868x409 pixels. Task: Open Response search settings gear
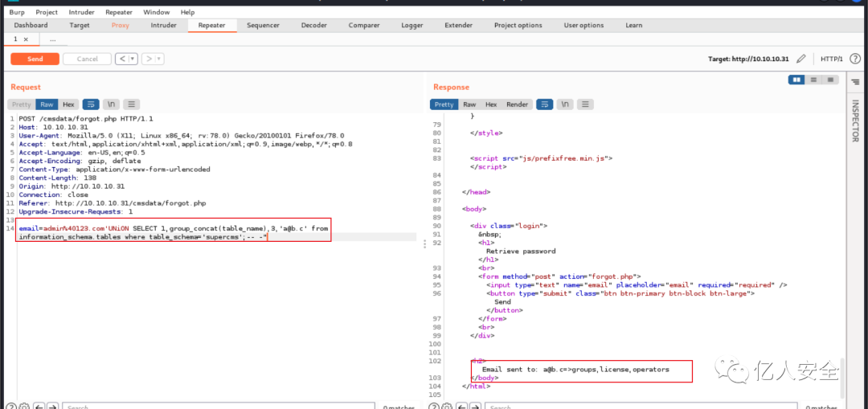(447, 407)
